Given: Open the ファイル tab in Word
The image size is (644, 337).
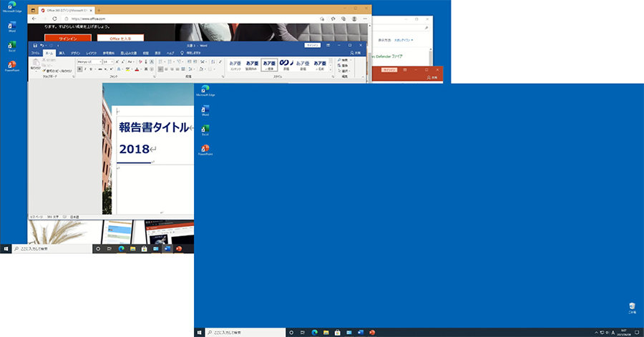Looking at the screenshot, I should tap(35, 53).
